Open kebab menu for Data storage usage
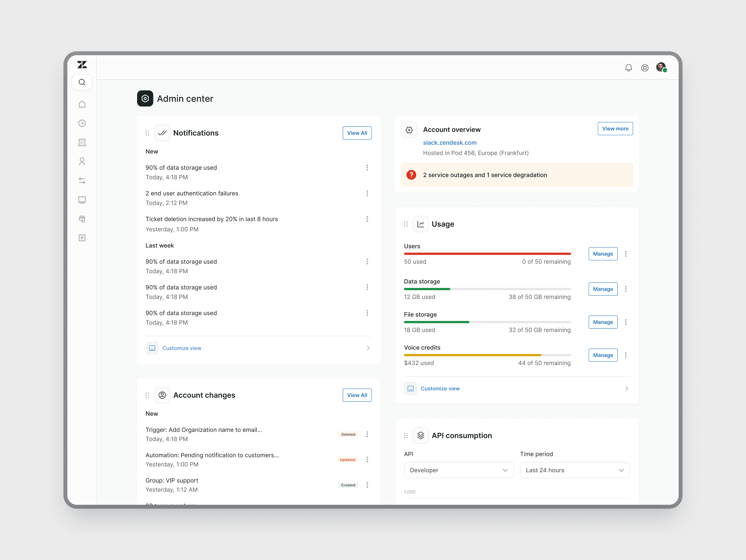This screenshot has width=746, height=560. click(626, 289)
